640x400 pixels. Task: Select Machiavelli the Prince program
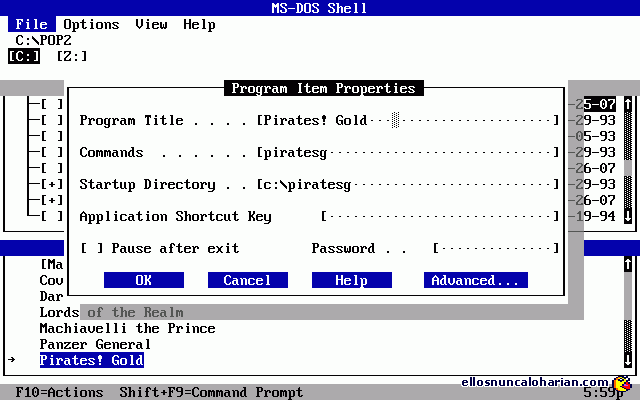coord(127,328)
